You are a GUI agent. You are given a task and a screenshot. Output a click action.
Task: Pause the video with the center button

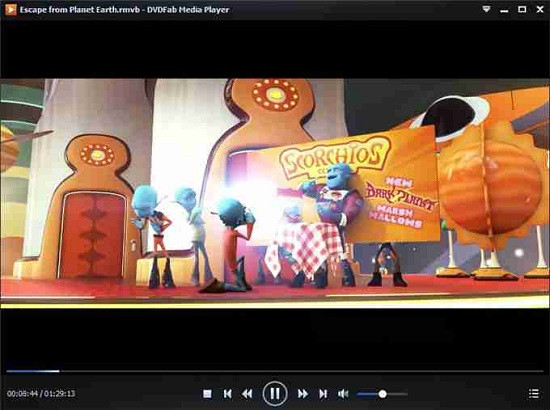coord(275,394)
